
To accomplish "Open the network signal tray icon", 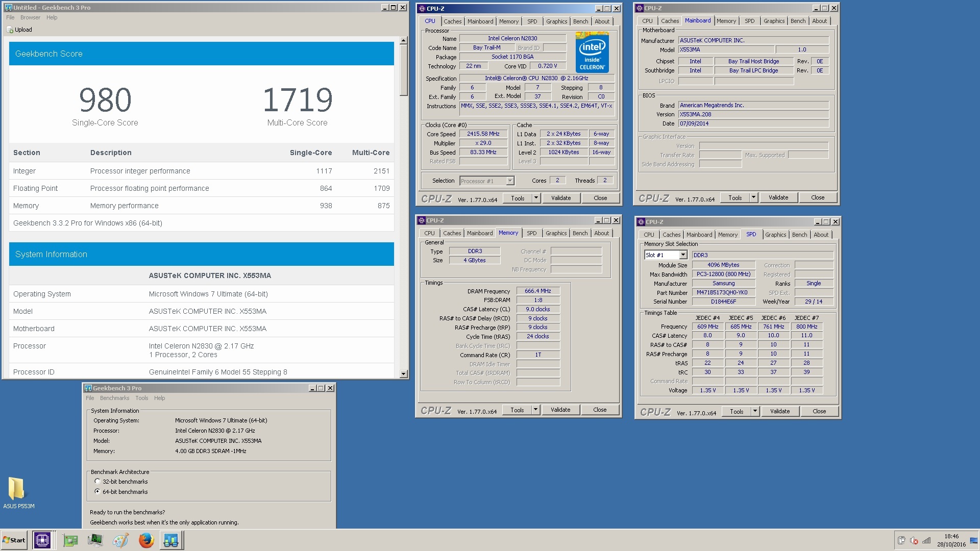I will tap(926, 541).
